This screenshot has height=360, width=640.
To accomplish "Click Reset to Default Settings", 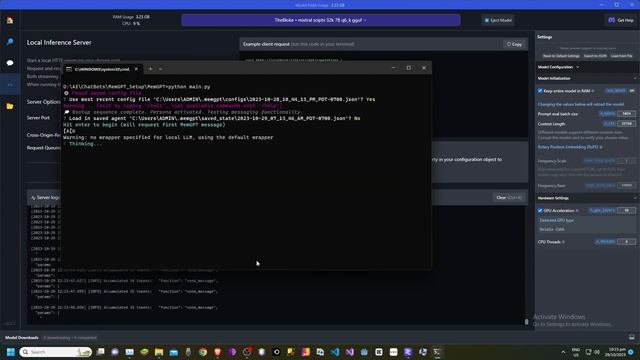I will click(x=561, y=56).
